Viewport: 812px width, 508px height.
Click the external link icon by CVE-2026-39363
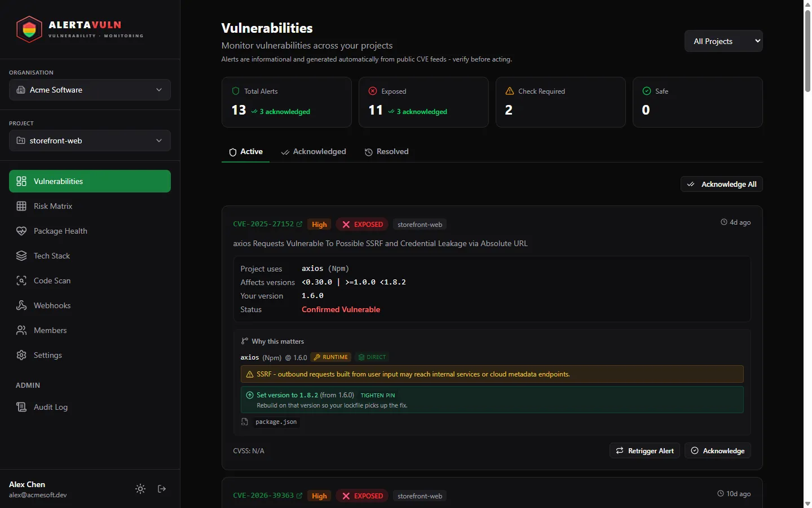[x=299, y=496]
